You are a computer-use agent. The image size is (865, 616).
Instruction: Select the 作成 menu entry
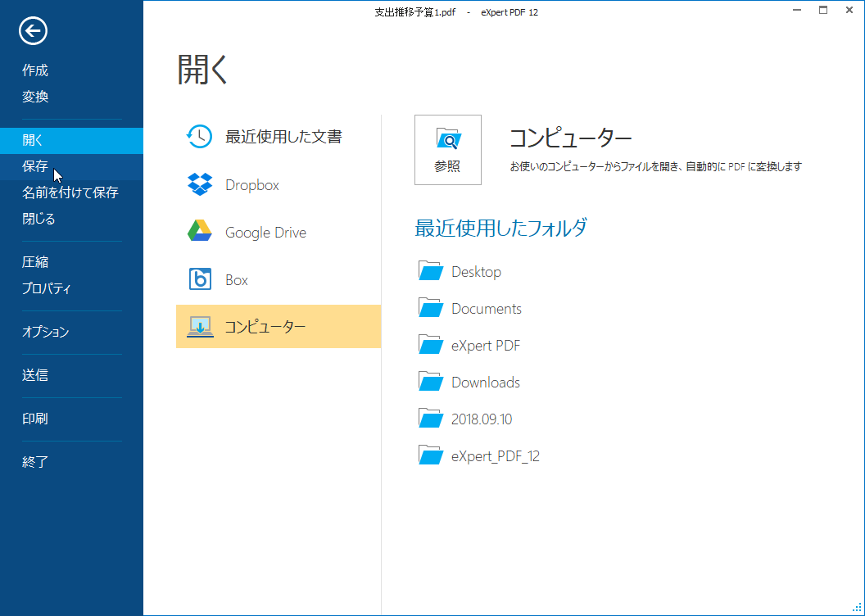35,70
